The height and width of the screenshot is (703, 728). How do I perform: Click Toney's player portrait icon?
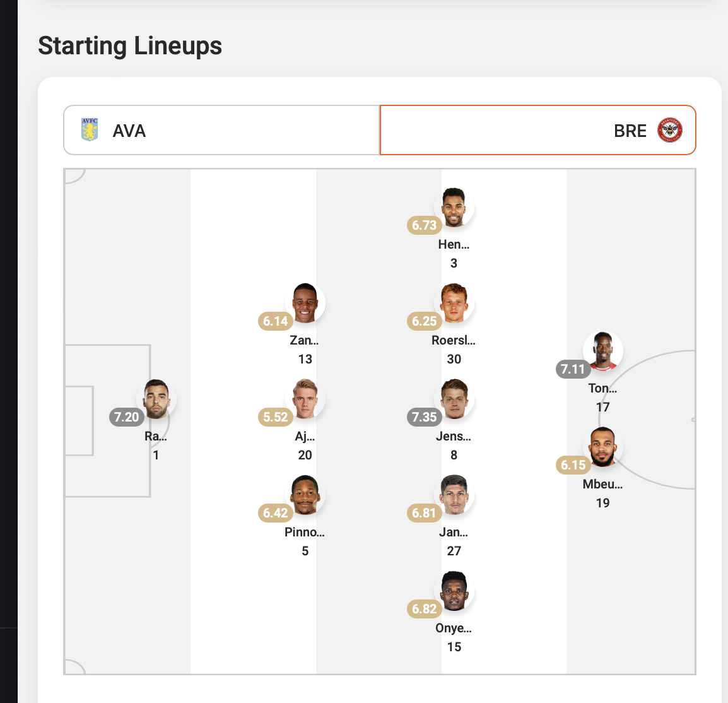tap(602, 351)
